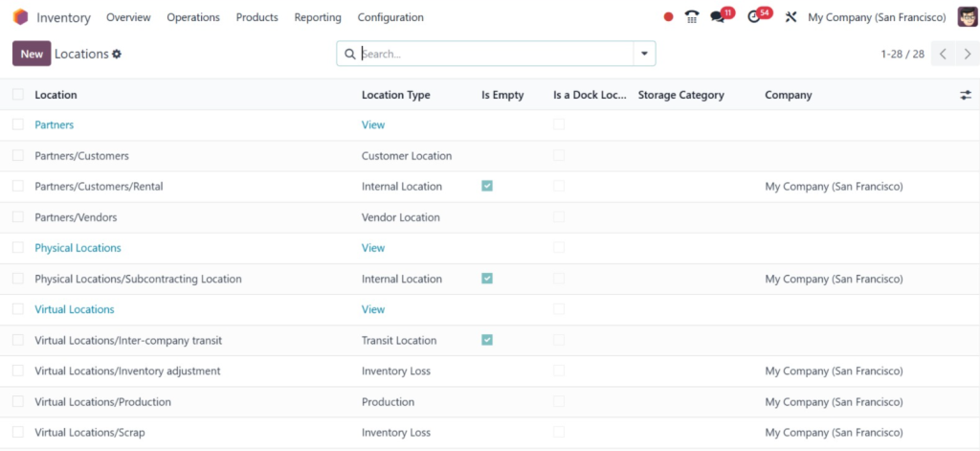Select the Partners row checkbox
The height and width of the screenshot is (451, 980).
click(18, 124)
